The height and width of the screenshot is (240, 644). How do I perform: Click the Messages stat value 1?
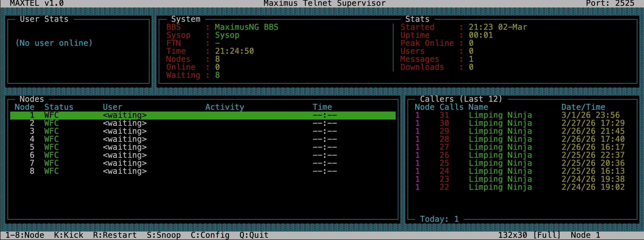point(471,59)
